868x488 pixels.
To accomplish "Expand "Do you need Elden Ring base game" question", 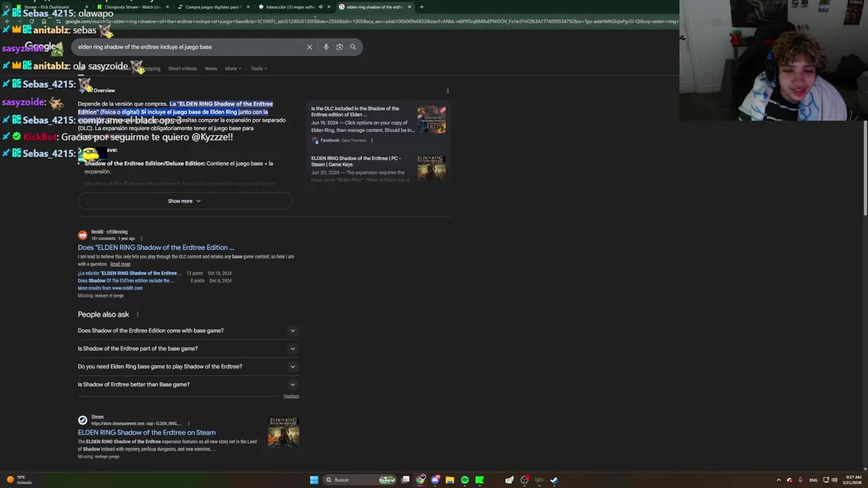I will click(189, 367).
